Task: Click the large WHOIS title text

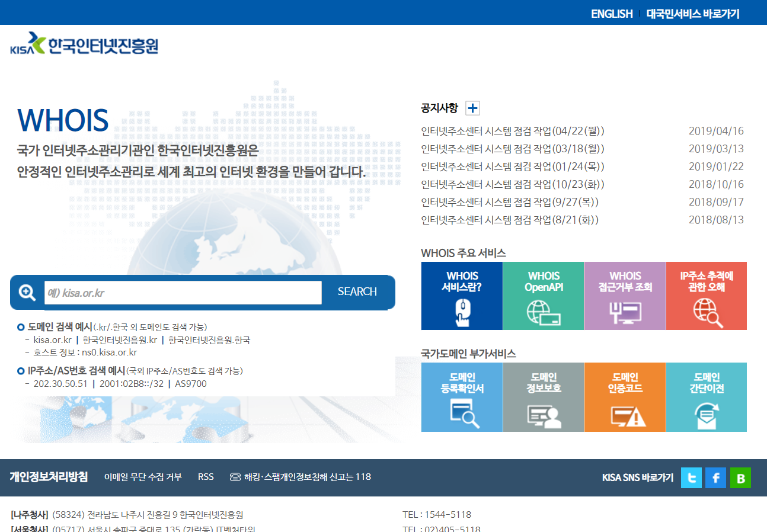Action: (63, 120)
